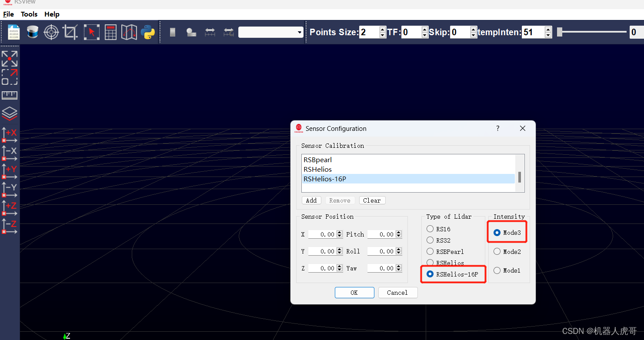Open the binary data file icon
Viewport: 644px width, 340px height.
pos(14,32)
